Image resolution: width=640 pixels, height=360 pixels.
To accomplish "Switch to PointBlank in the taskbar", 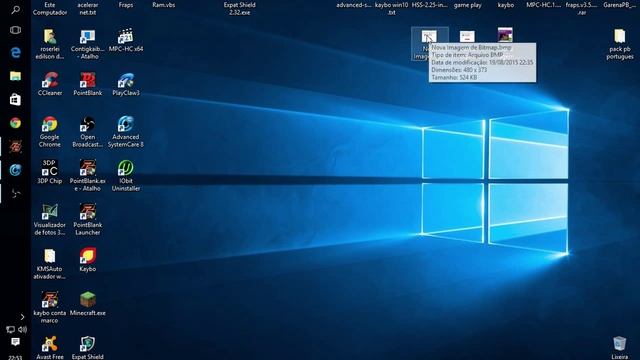I will click(x=16, y=147).
